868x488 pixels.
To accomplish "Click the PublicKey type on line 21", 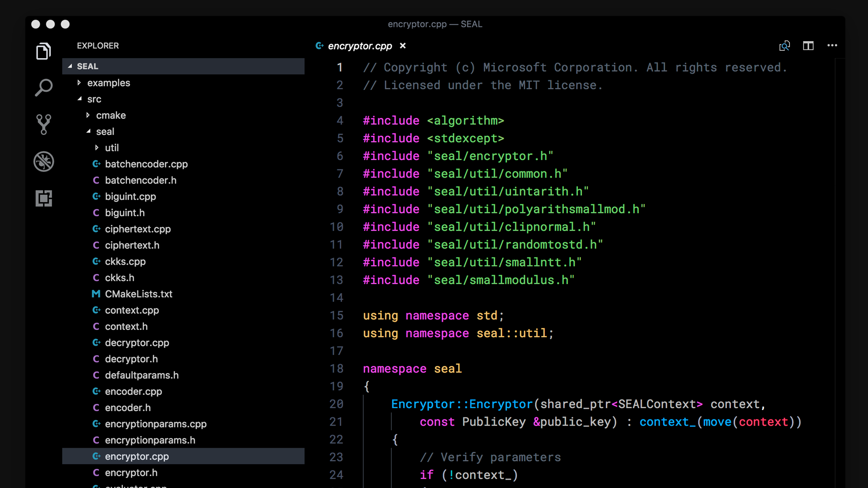I will [494, 422].
